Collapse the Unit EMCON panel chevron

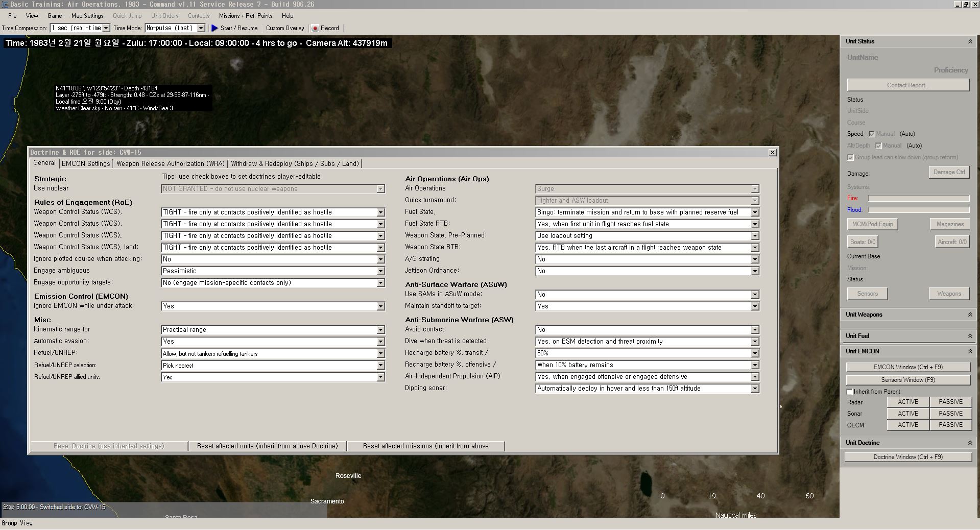pos(970,351)
